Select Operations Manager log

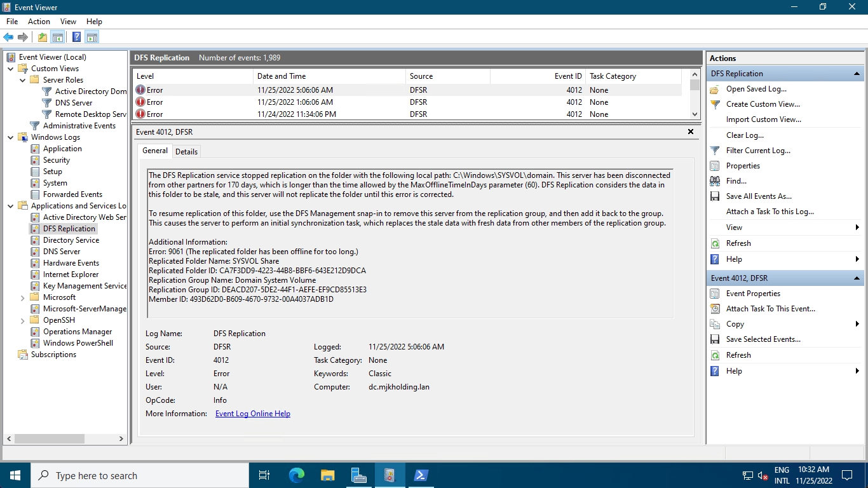78,332
